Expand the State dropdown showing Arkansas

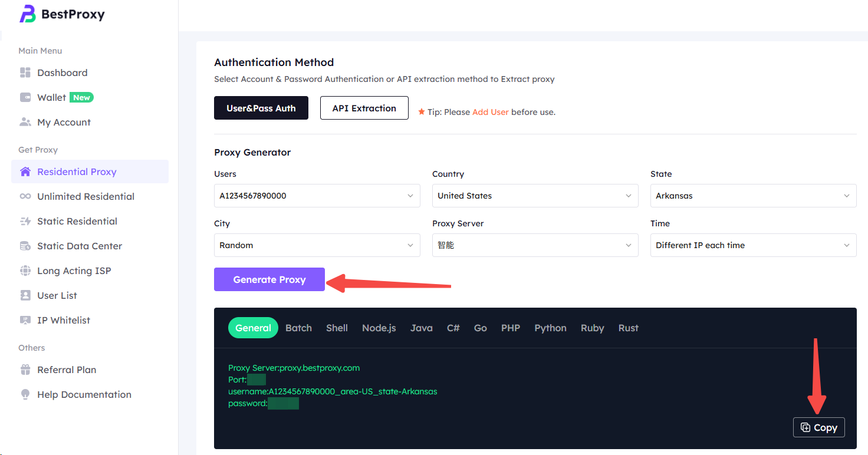(x=753, y=196)
